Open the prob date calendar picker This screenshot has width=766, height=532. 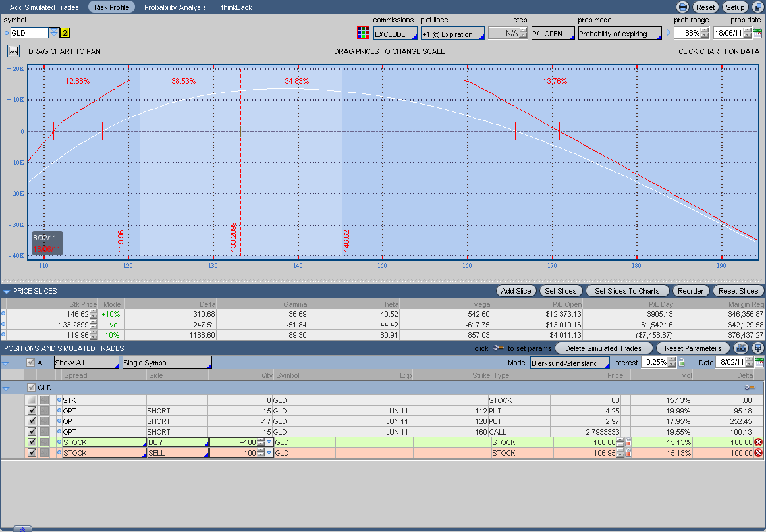(x=757, y=33)
